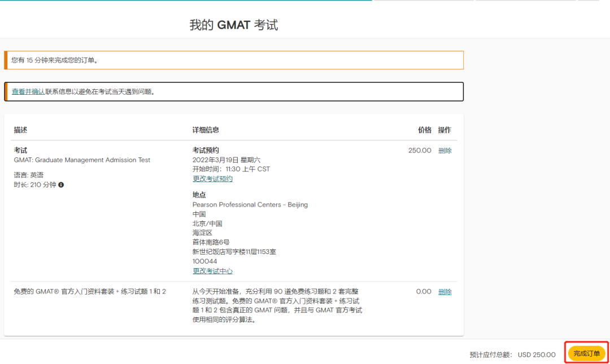Image resolution: width=610 pixels, height=364 pixels.
Task: Click the 价格 column header
Action: pyautogui.click(x=424, y=130)
